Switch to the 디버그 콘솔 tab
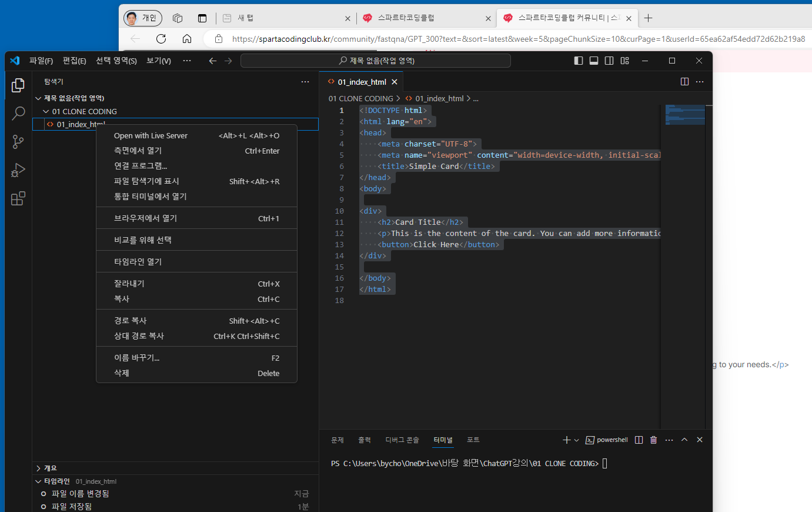 click(402, 440)
